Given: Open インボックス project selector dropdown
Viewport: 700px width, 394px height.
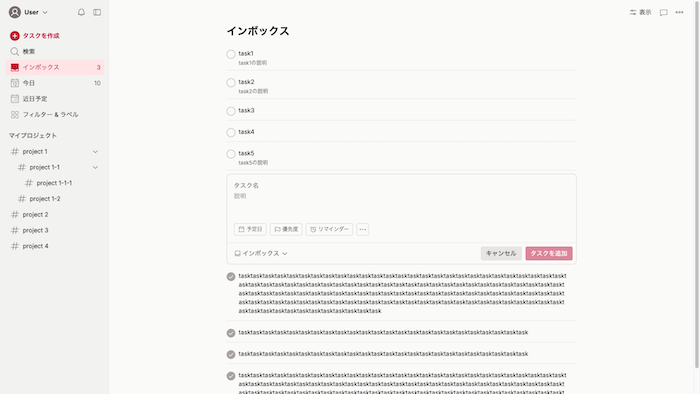Looking at the screenshot, I should (261, 253).
